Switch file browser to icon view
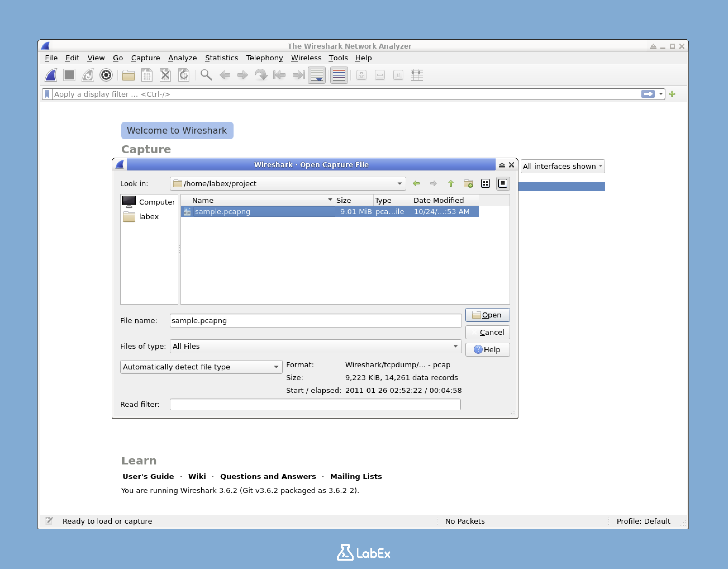728x569 pixels. [x=485, y=183]
